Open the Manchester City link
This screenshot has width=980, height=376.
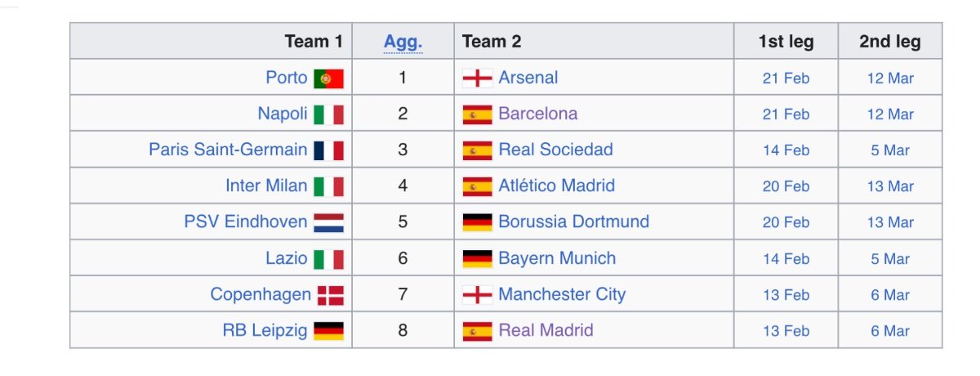pyautogui.click(x=562, y=294)
